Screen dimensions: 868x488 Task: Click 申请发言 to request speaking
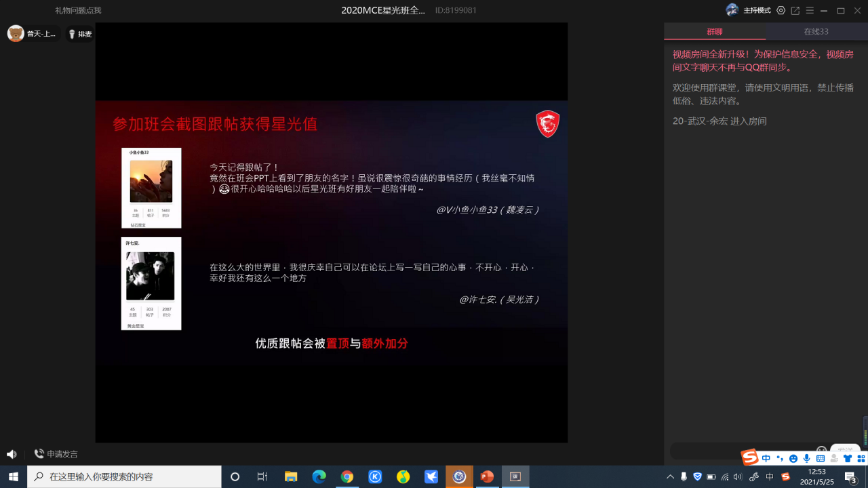[x=56, y=454]
